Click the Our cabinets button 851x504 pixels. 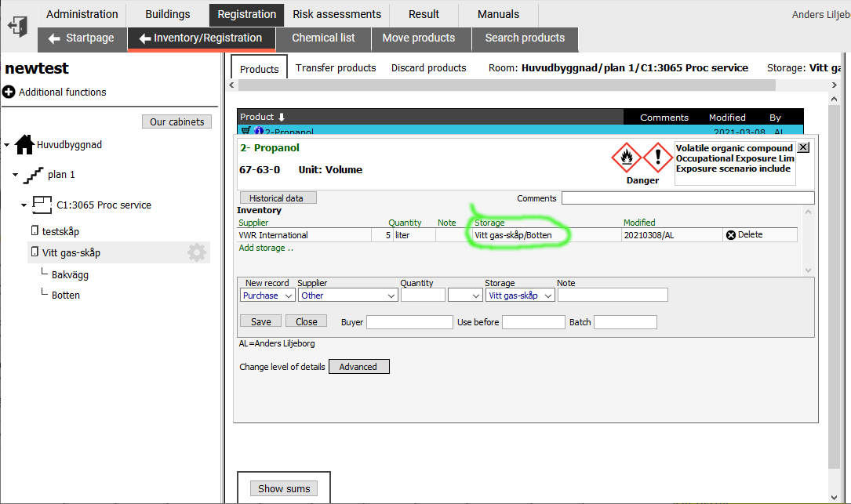(x=177, y=121)
